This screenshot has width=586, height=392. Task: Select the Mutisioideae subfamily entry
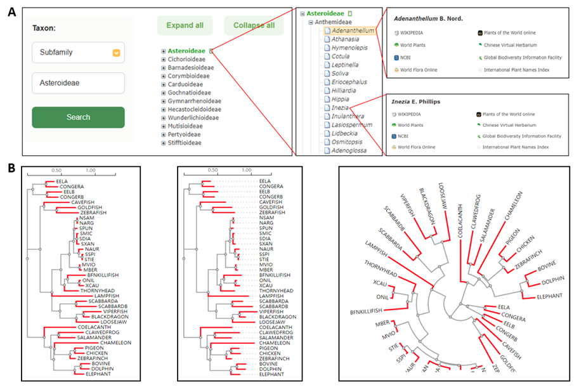pyautogui.click(x=185, y=126)
